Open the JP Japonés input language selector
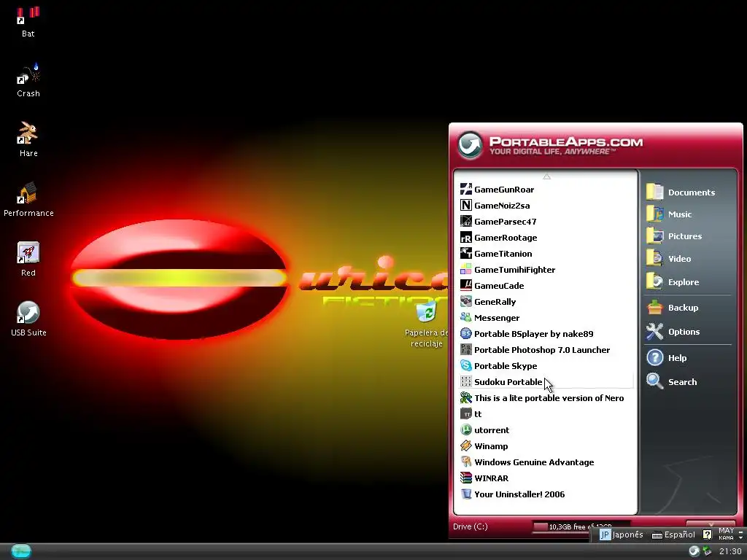The height and width of the screenshot is (560, 747). click(x=622, y=534)
